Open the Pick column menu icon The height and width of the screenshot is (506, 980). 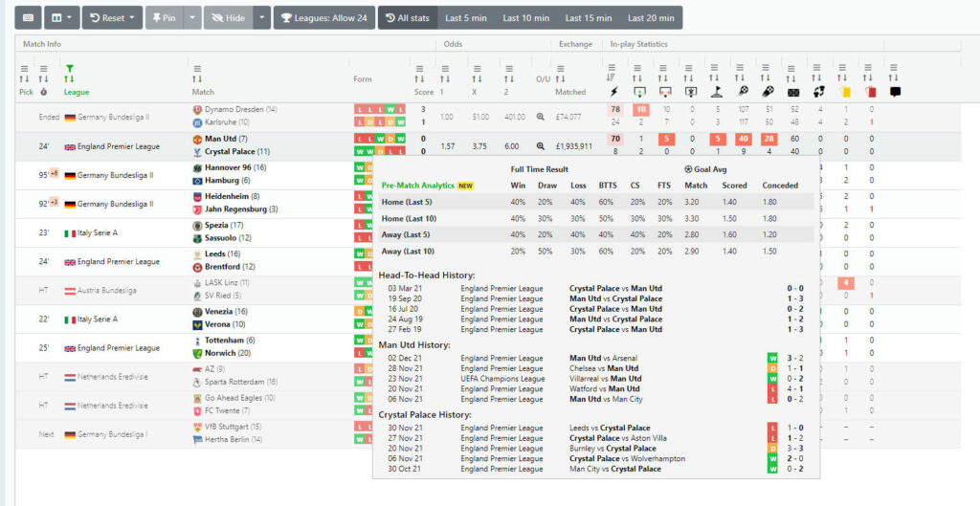click(24, 69)
